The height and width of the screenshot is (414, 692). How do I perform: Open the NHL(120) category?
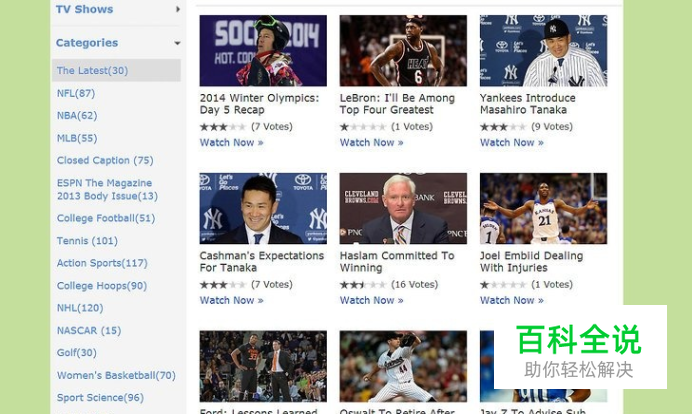tap(80, 308)
